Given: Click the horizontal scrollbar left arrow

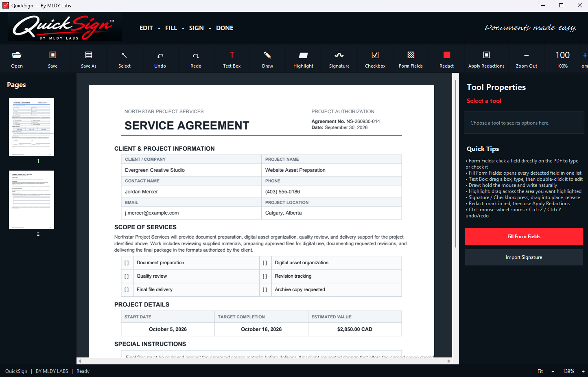Looking at the screenshot, I should (80, 361).
